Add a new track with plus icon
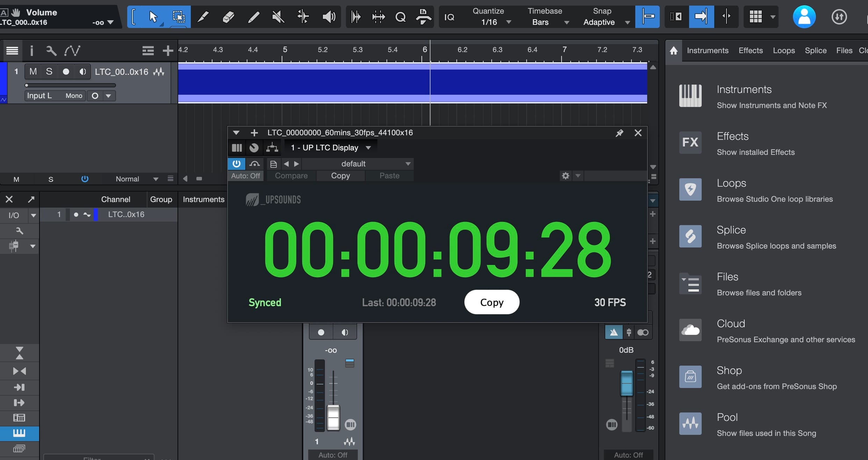Image resolution: width=868 pixels, height=460 pixels. [168, 51]
